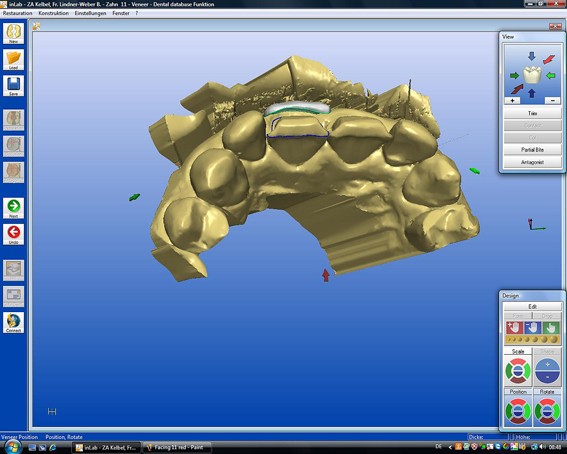Toggle the Partial Bite view
The width and height of the screenshot is (567, 454).
(532, 150)
